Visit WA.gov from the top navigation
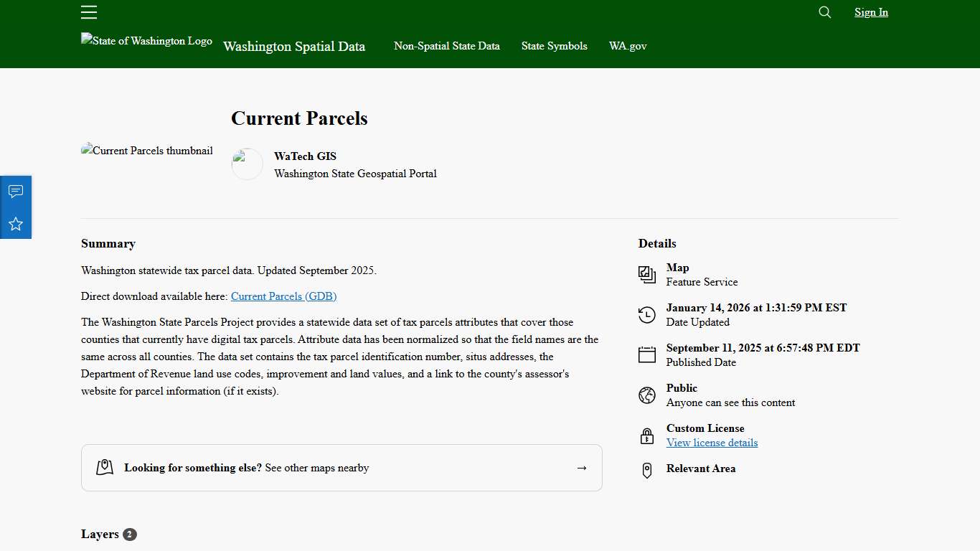This screenshot has width=980, height=551. [x=628, y=46]
